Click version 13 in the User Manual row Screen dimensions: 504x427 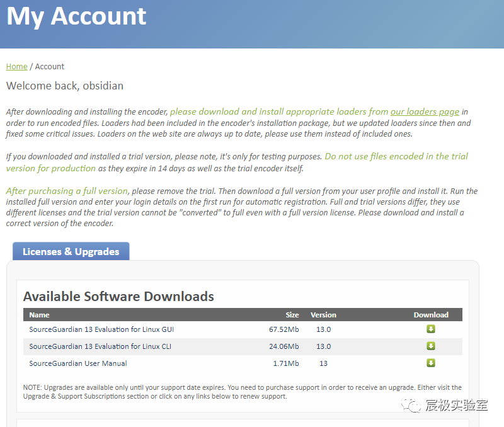pyautogui.click(x=323, y=363)
